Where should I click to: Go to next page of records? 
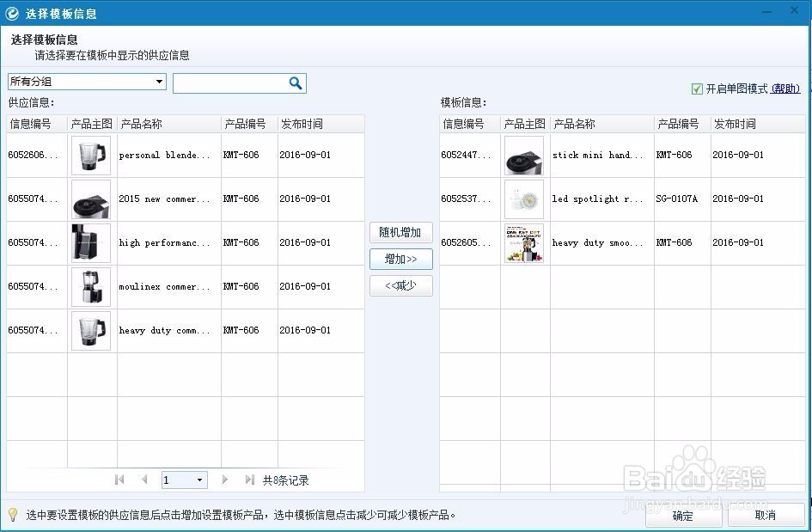pos(224,480)
